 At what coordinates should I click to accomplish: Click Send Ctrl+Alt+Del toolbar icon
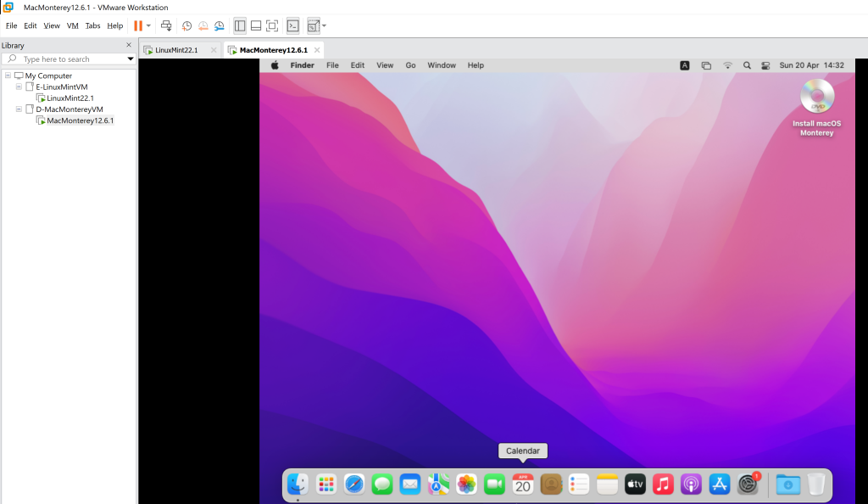point(166,25)
